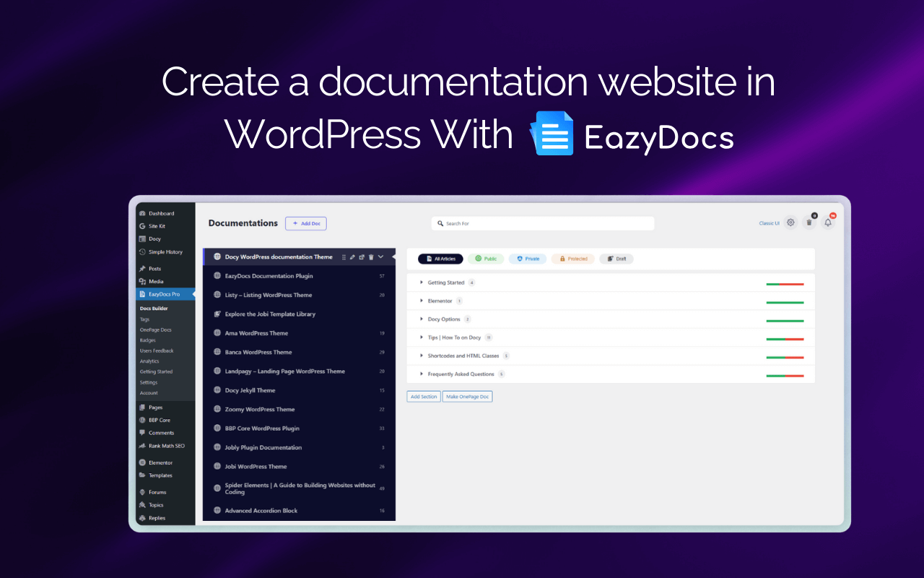Open the trash icon next to the gear
Image resolution: width=924 pixels, height=578 pixels.
[808, 222]
